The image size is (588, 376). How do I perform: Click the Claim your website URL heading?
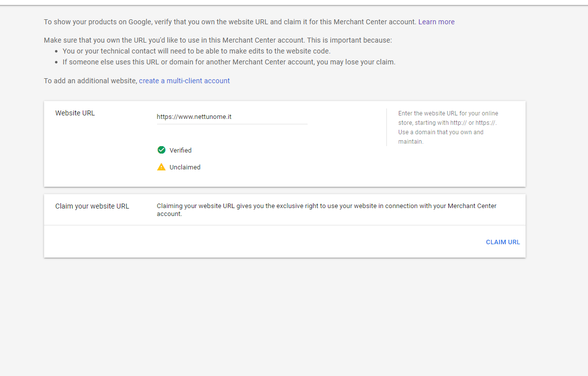92,206
